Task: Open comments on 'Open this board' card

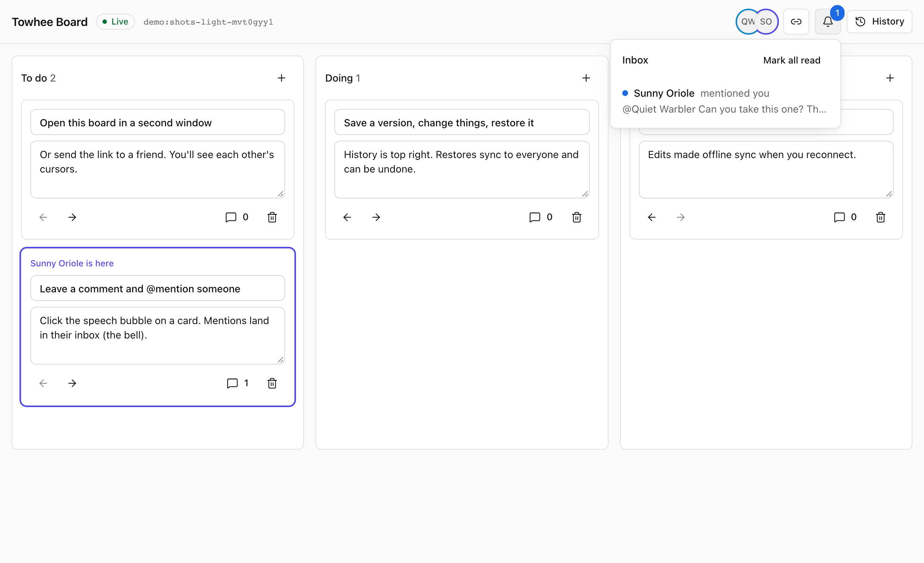Action: (237, 217)
